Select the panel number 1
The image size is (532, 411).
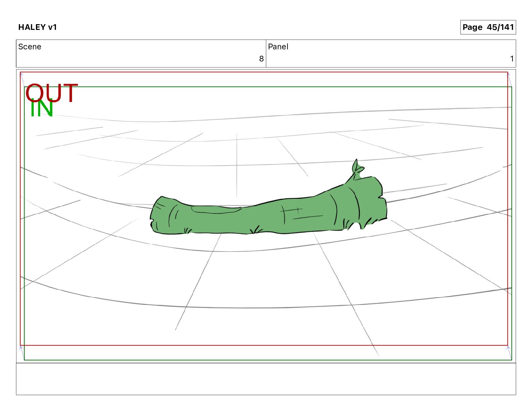(x=512, y=59)
